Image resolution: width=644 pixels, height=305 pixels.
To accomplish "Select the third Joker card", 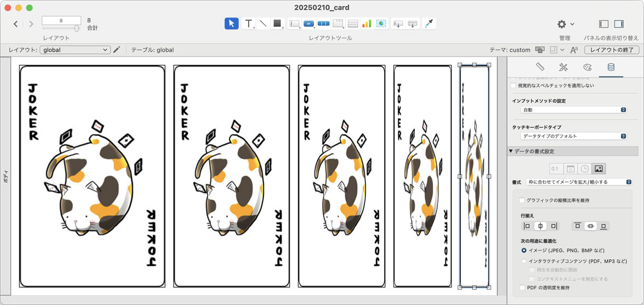I will tap(341, 176).
